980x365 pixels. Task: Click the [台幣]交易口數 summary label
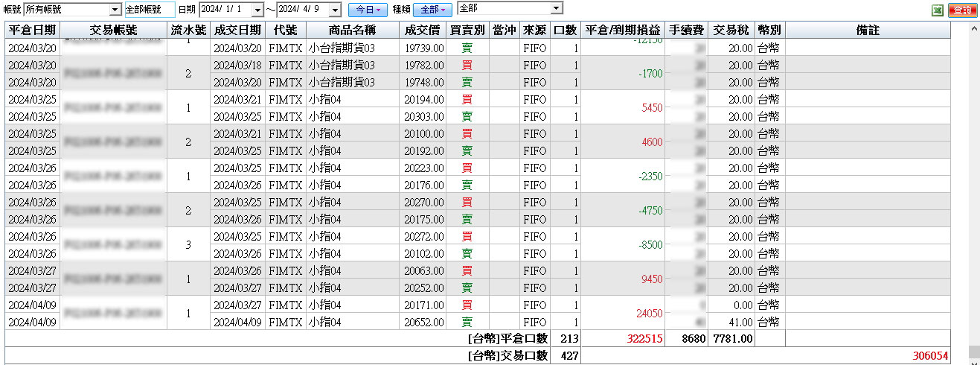[x=507, y=356]
